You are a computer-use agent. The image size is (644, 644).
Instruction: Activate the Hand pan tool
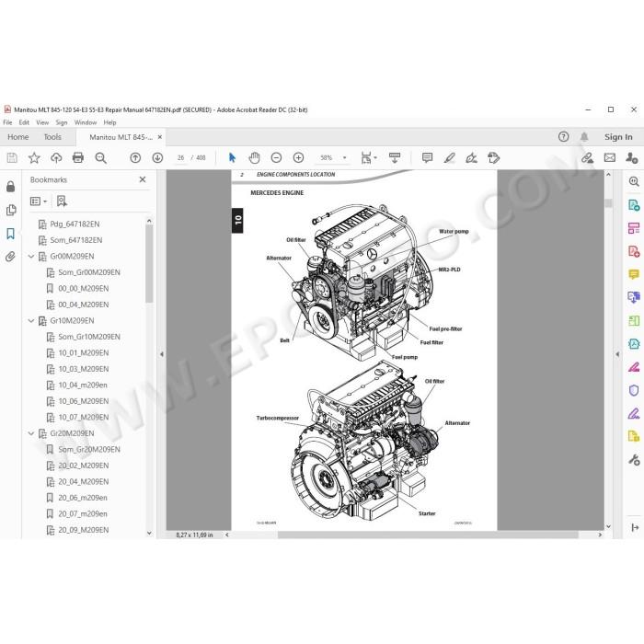(254, 157)
